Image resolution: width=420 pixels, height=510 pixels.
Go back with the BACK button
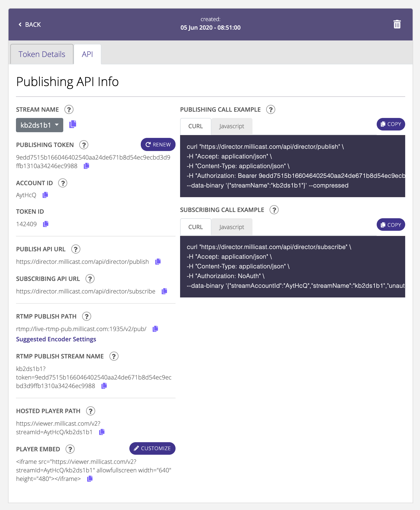coord(30,25)
